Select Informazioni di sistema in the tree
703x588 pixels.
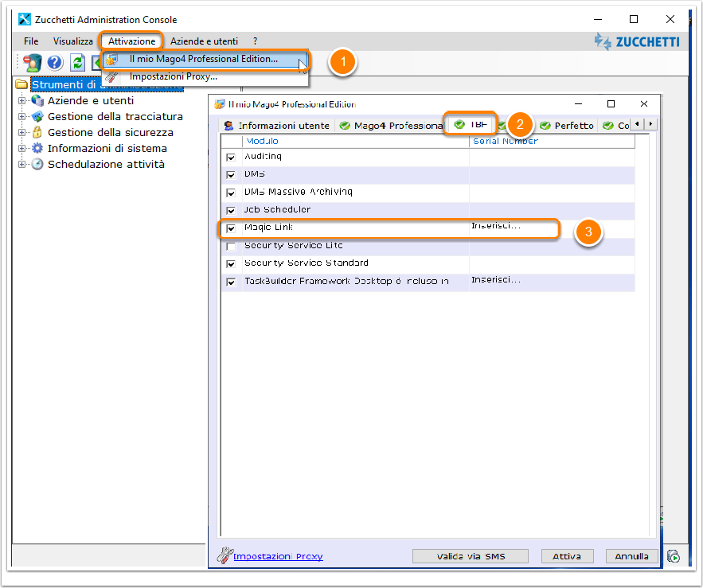(x=107, y=148)
